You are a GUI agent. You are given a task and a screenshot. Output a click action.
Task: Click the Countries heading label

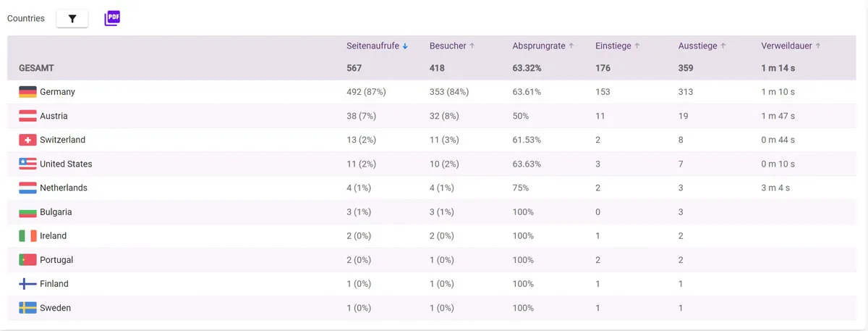coord(26,19)
